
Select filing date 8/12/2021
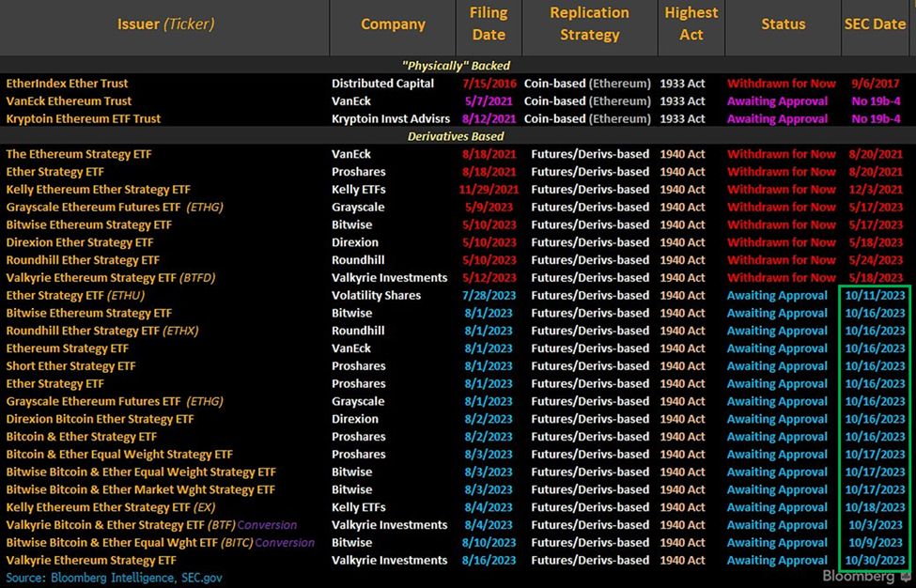(489, 118)
